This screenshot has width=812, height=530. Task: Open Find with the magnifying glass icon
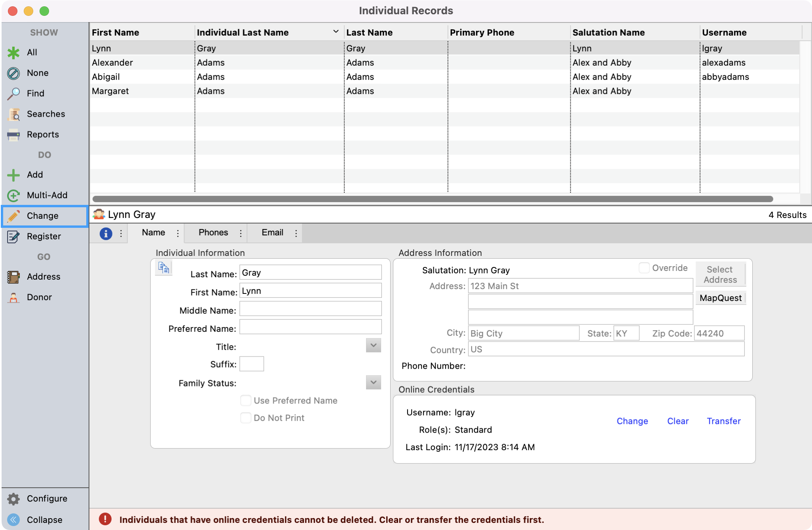pos(13,94)
